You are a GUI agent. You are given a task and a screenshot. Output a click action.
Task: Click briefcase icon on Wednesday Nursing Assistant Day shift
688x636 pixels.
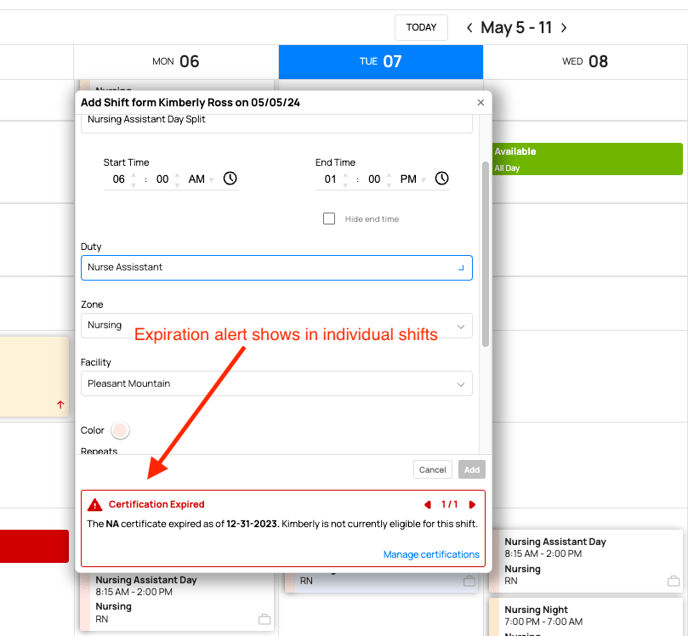coord(674,581)
